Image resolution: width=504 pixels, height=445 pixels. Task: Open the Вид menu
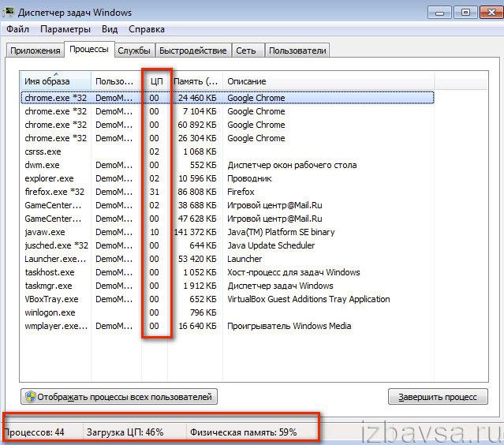pyautogui.click(x=110, y=29)
